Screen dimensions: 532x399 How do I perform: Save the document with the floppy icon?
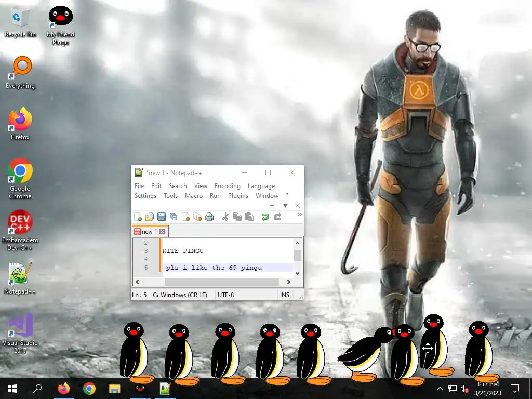pyautogui.click(x=162, y=217)
